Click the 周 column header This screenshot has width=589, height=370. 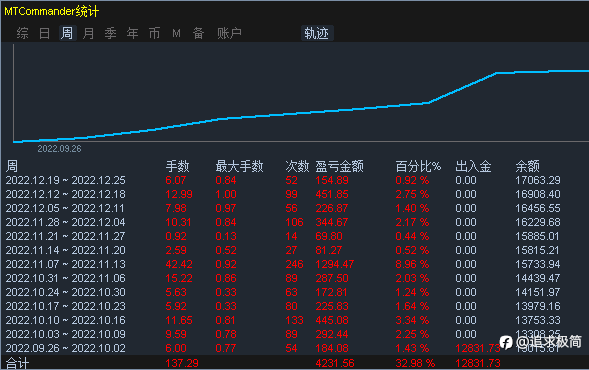(x=12, y=166)
